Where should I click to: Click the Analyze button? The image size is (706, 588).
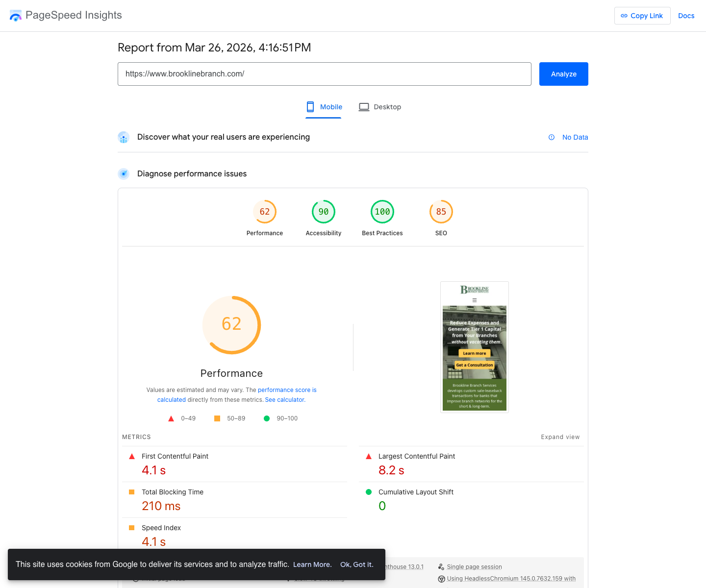click(563, 74)
